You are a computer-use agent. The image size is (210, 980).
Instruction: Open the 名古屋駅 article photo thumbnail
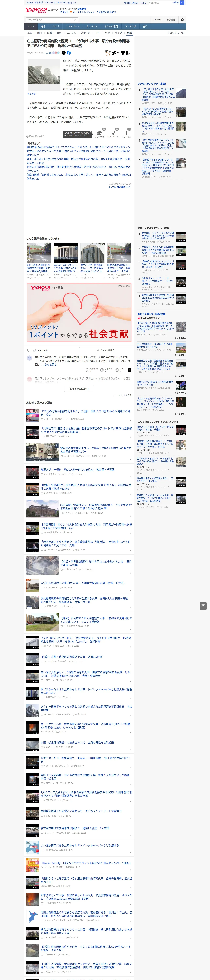pyautogui.click(x=44, y=75)
